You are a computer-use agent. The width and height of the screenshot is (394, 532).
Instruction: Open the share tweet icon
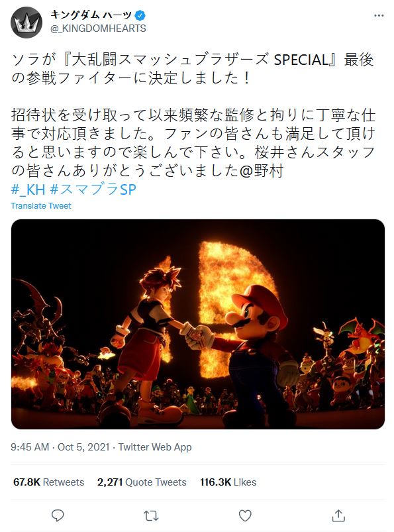338,515
